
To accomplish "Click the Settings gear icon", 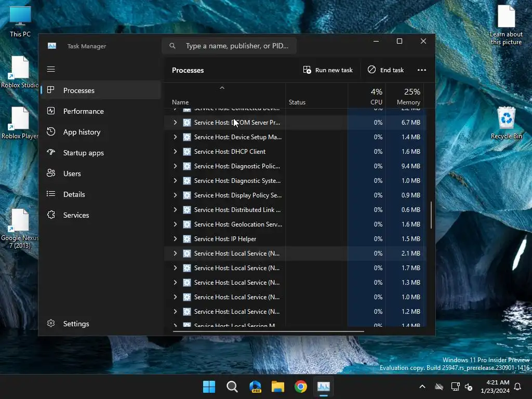I will pos(51,323).
